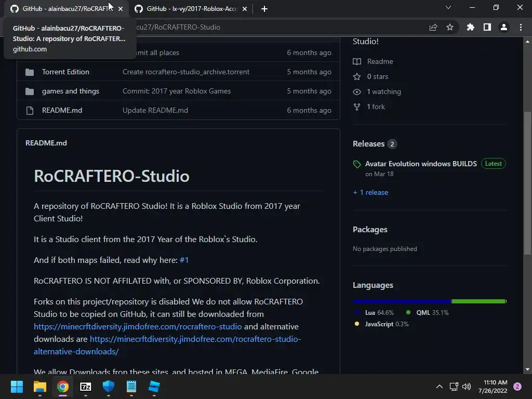
Task: Open Avatar Evolution windows BUILDS release
Action: pos(421,164)
